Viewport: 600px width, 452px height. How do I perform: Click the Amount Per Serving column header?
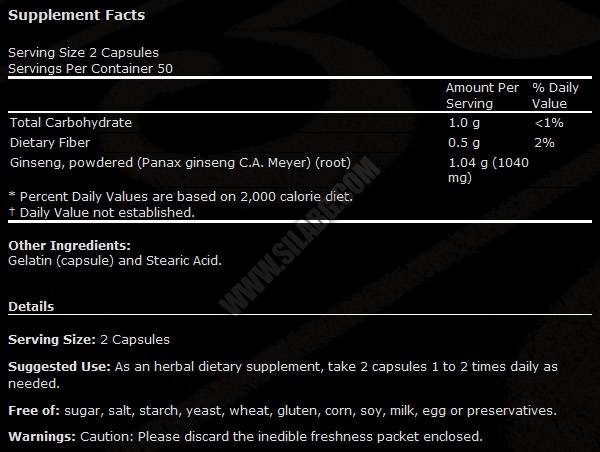coord(482,96)
